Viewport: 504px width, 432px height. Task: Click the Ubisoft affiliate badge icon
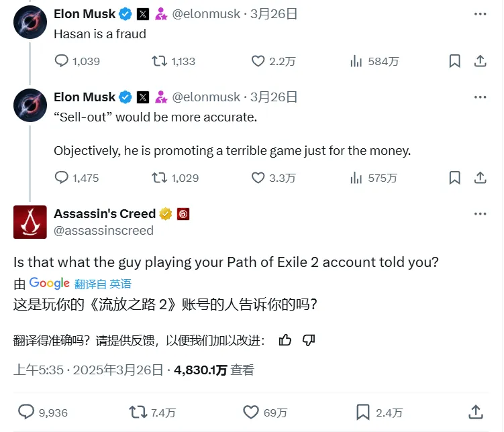tap(183, 214)
